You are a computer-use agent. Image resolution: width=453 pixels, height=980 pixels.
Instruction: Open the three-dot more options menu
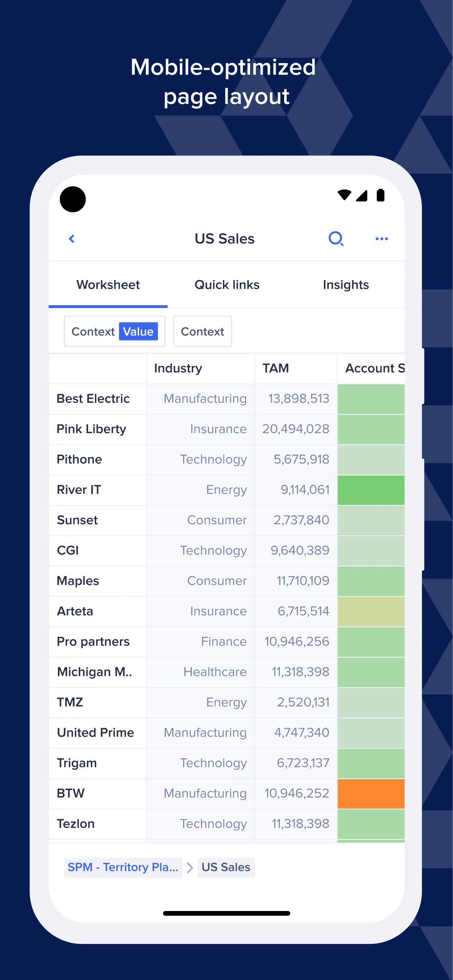pos(382,239)
